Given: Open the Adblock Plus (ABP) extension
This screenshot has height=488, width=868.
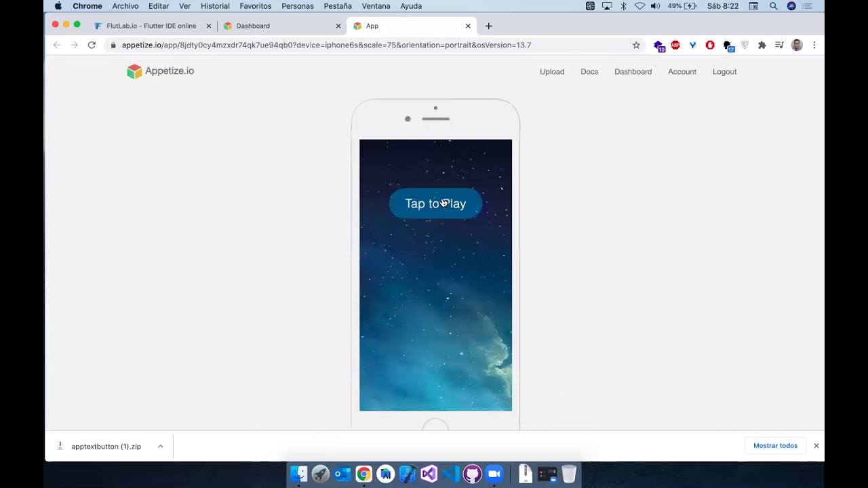Looking at the screenshot, I should pos(675,45).
